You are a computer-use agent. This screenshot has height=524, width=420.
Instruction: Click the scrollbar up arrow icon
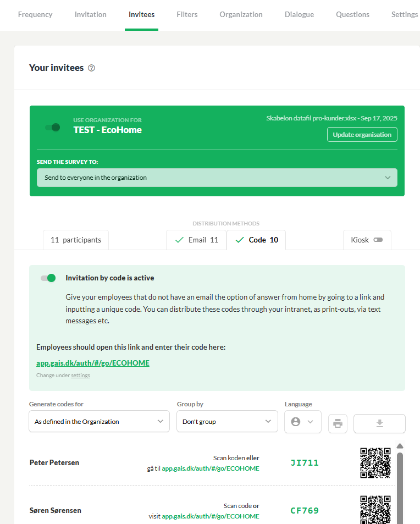tap(400, 446)
